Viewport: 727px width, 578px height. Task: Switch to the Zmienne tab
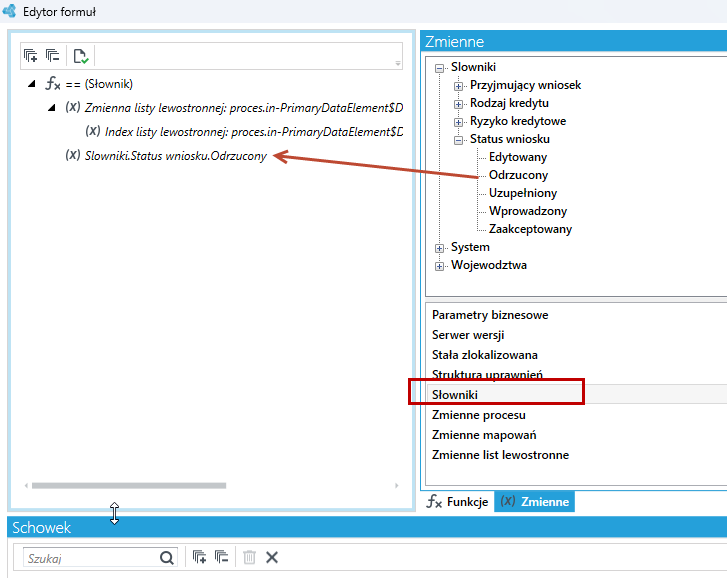pos(535,502)
